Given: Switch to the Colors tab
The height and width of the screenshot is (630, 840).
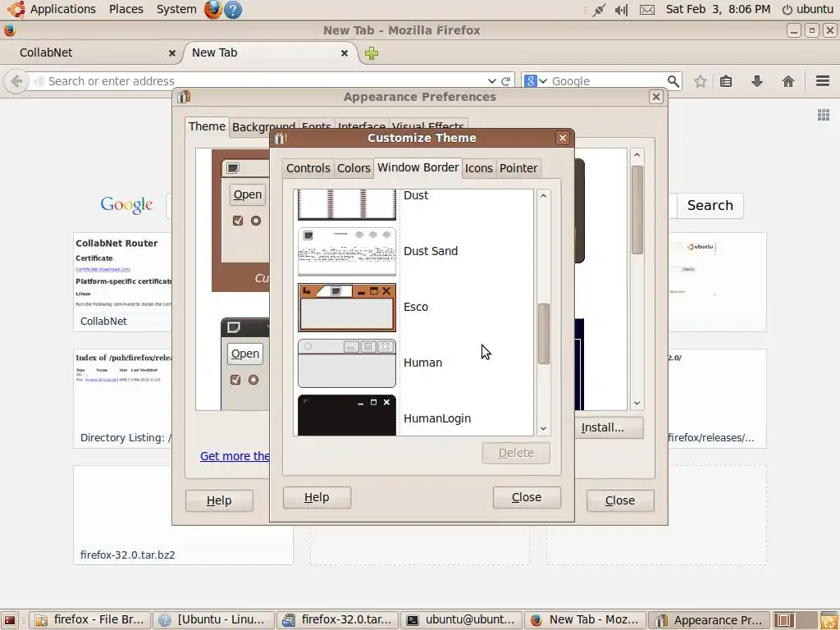Looking at the screenshot, I should coord(354,168).
